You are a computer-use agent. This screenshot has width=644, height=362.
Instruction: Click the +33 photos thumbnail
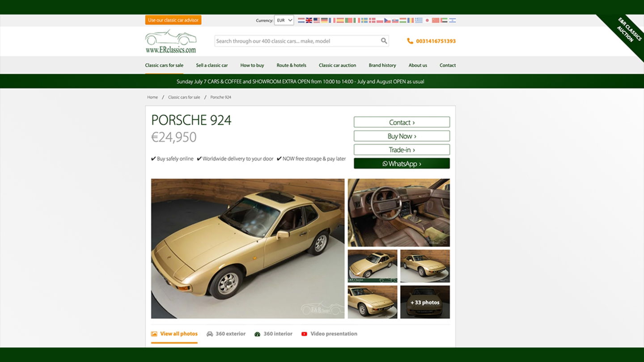coord(425,302)
